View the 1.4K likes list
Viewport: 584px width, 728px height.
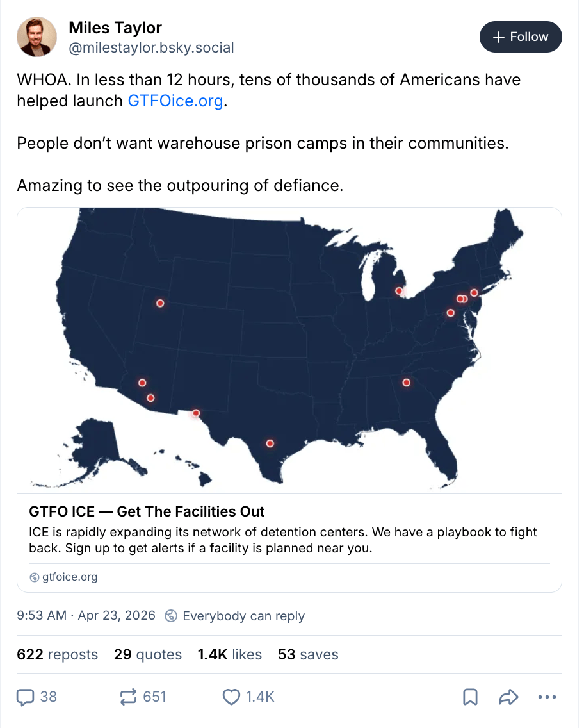coord(229,654)
